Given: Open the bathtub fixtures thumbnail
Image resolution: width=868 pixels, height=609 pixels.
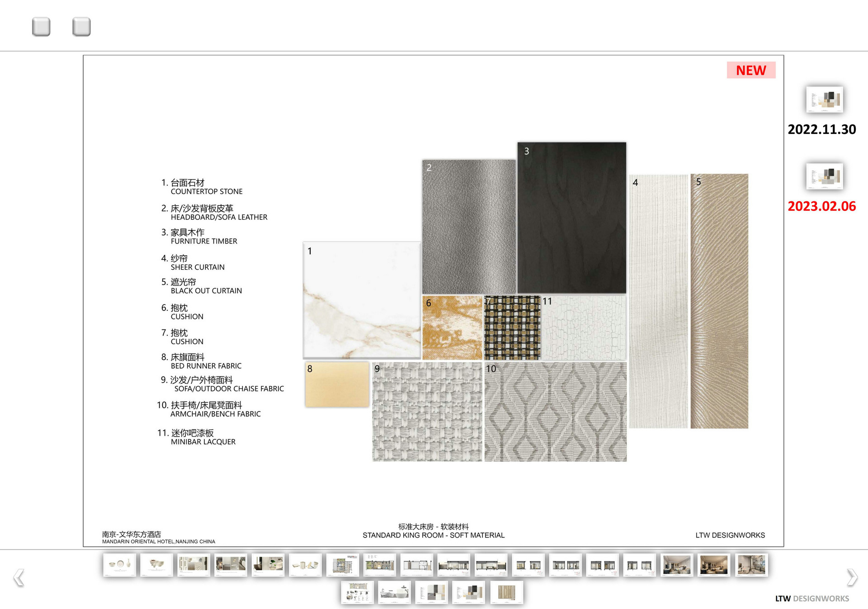Looking at the screenshot, I should click(x=394, y=592).
